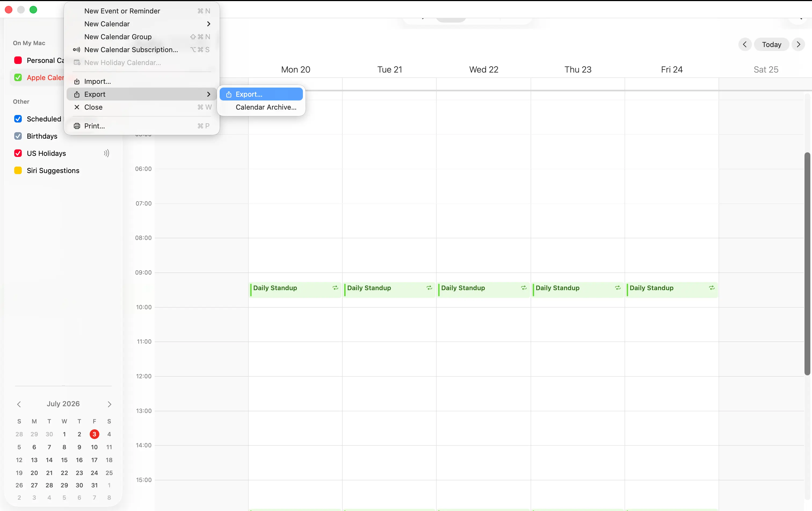This screenshot has width=812, height=511.
Task: Click repeat icon on Thu 23 Daily Standup
Action: 618,288
